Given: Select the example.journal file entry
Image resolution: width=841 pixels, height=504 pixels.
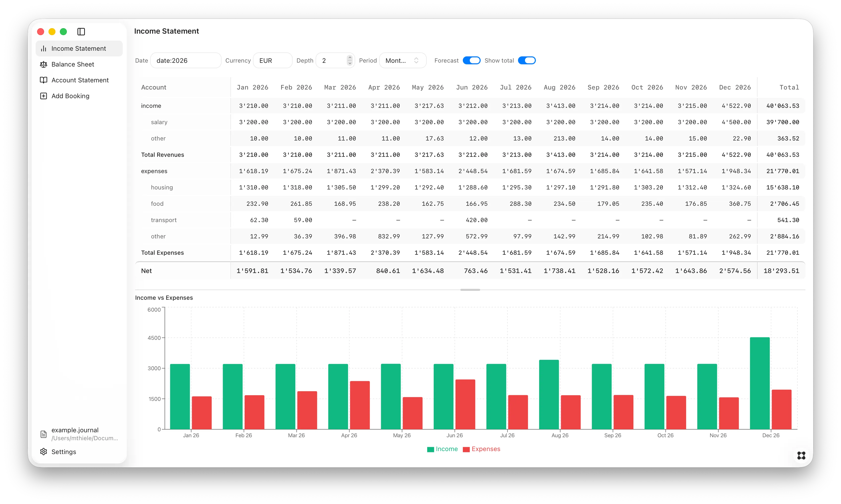Looking at the screenshot, I should [79, 434].
